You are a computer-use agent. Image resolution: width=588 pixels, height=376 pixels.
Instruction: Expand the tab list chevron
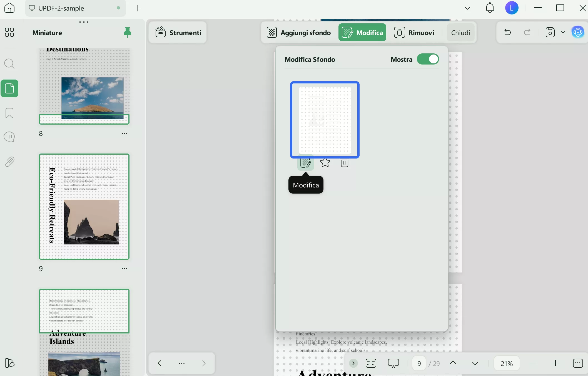467,8
